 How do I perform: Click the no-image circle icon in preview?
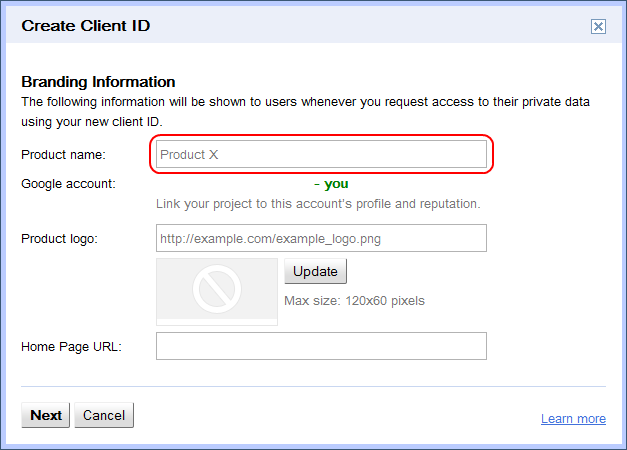(x=216, y=289)
